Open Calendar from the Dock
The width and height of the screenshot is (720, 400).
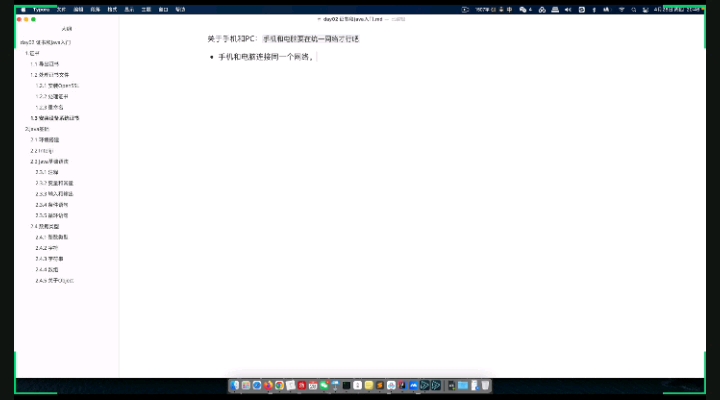point(313,385)
